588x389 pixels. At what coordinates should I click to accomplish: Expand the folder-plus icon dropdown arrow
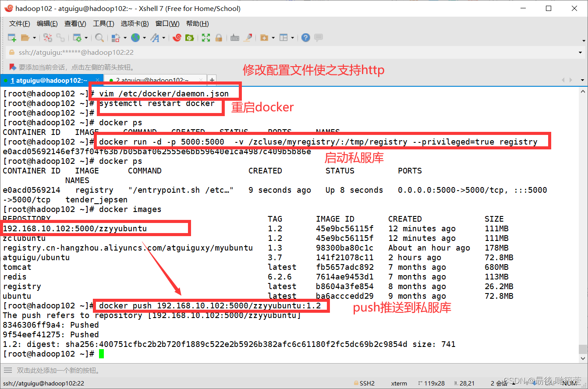tap(273, 38)
